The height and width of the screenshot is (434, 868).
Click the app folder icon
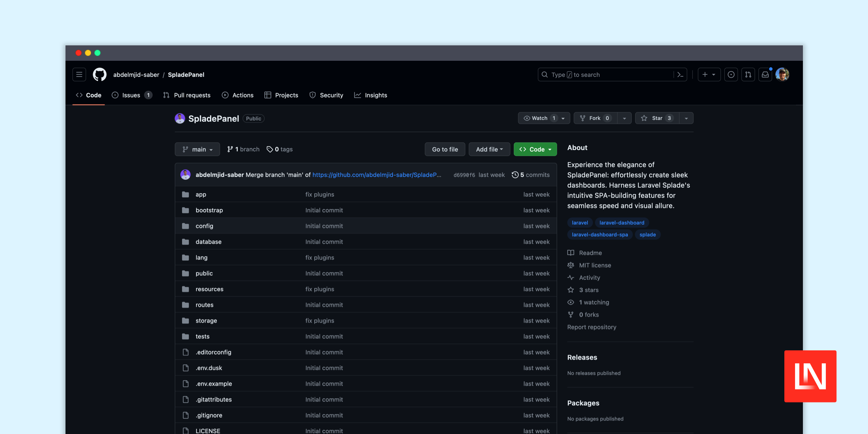pyautogui.click(x=185, y=195)
